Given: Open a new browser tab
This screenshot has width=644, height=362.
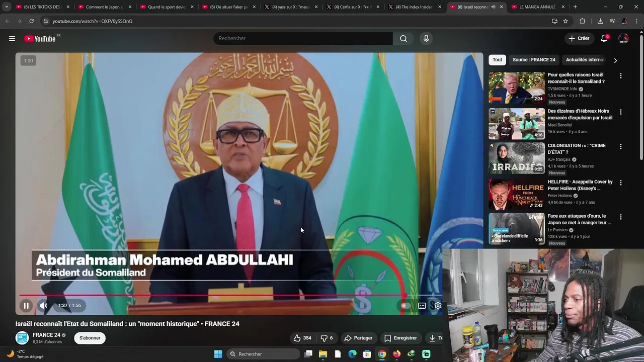Looking at the screenshot, I should (575, 7).
